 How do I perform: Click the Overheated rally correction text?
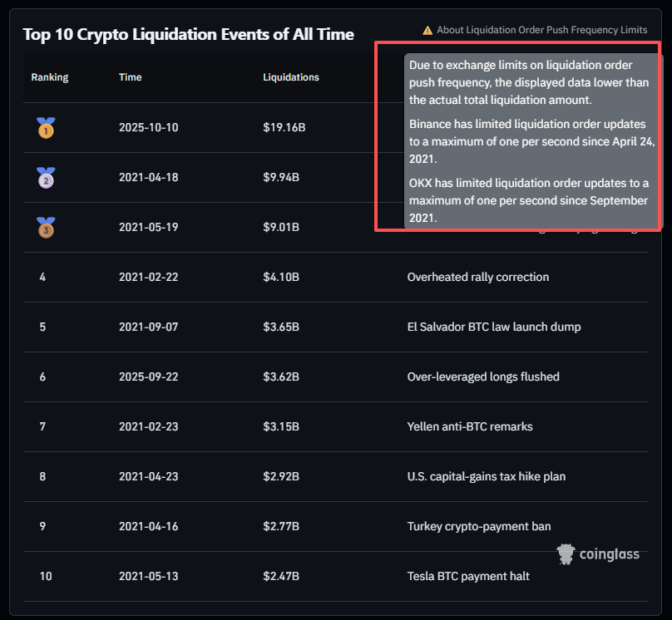pos(478,277)
